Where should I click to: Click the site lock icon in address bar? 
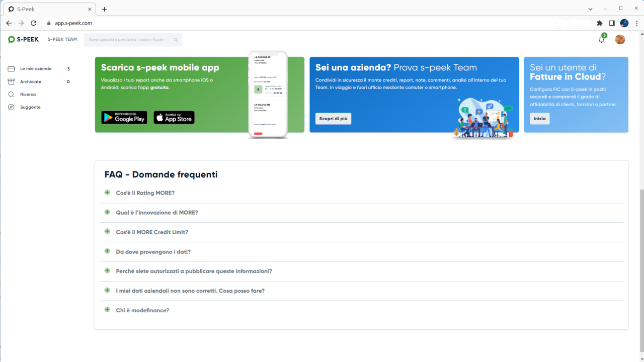tap(49, 23)
